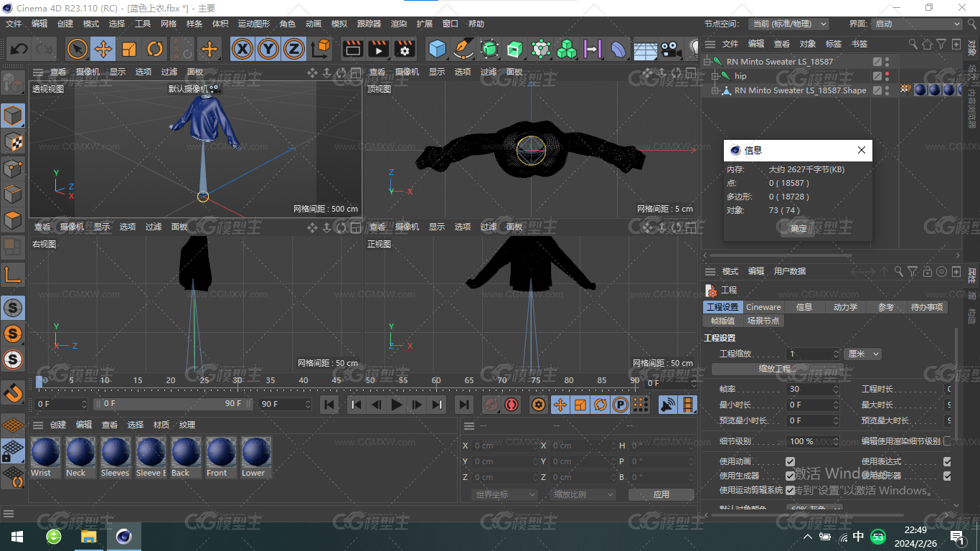The image size is (980, 551).
Task: Select the spline pen tool
Action: coord(463,49)
